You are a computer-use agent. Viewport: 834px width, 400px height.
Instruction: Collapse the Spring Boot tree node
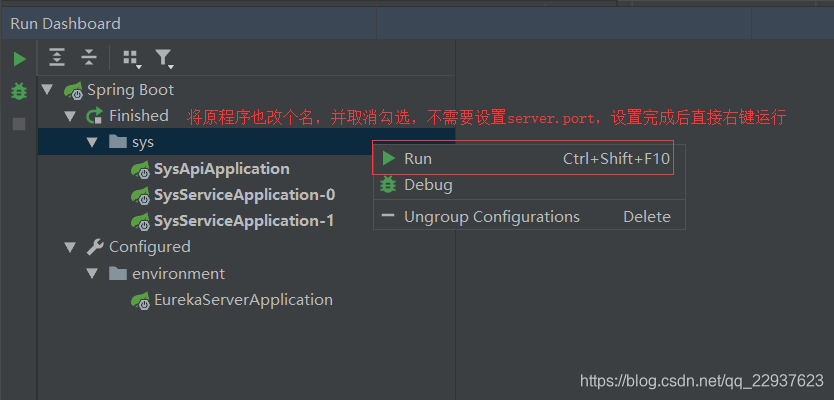48,89
